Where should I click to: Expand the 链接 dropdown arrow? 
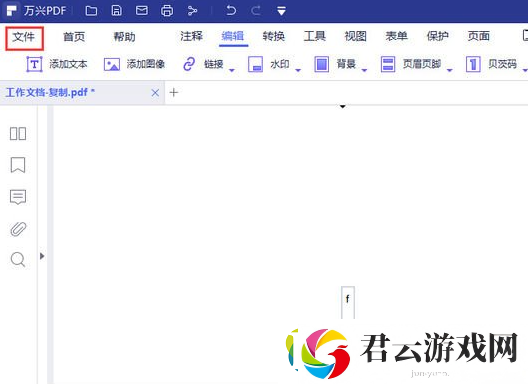point(232,70)
